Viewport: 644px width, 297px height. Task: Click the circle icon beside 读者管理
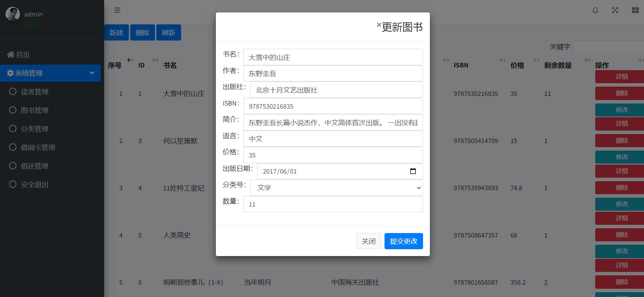[x=13, y=91]
